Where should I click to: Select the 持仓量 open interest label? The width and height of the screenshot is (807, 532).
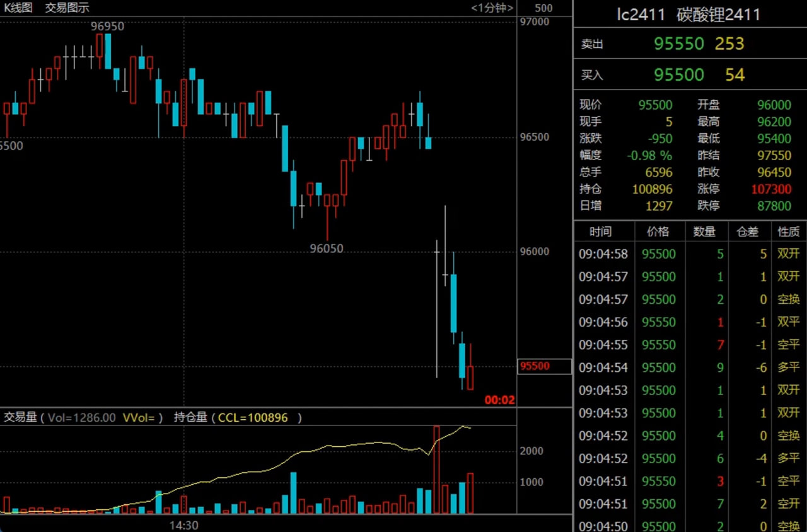tap(190, 417)
